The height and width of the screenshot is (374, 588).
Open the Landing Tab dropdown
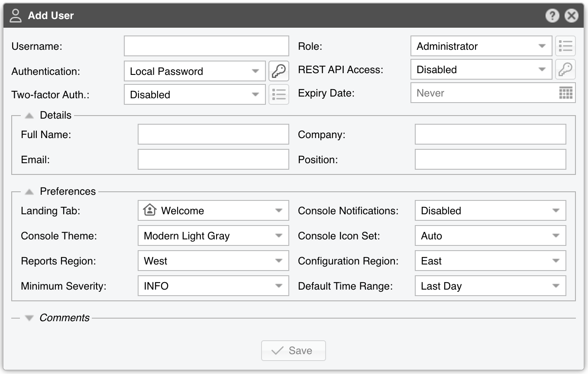tap(213, 211)
